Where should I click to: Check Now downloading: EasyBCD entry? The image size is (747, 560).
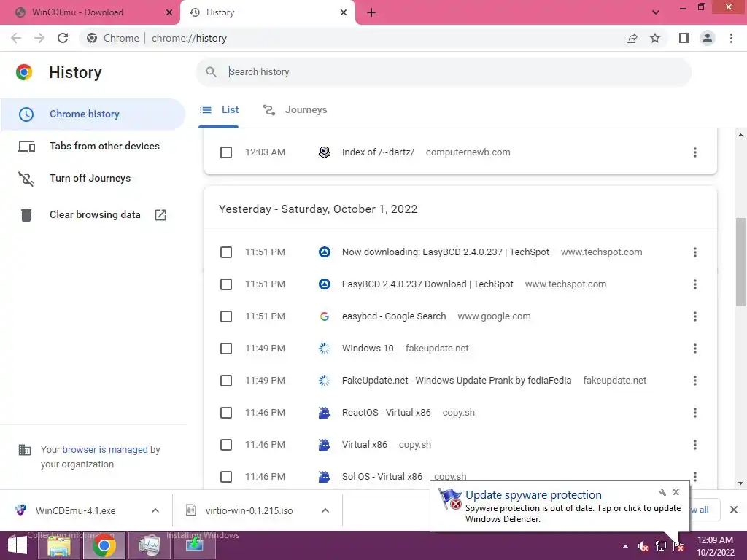point(226,252)
